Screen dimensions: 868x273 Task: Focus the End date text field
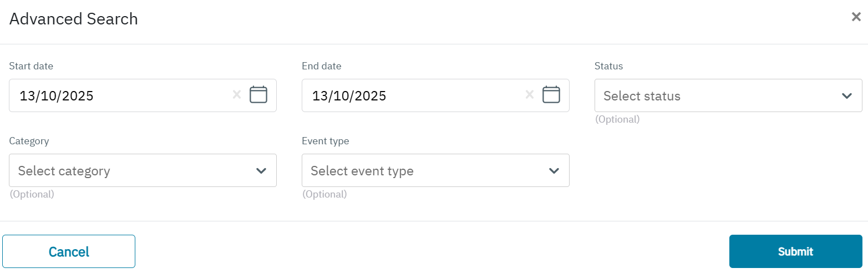click(x=405, y=96)
